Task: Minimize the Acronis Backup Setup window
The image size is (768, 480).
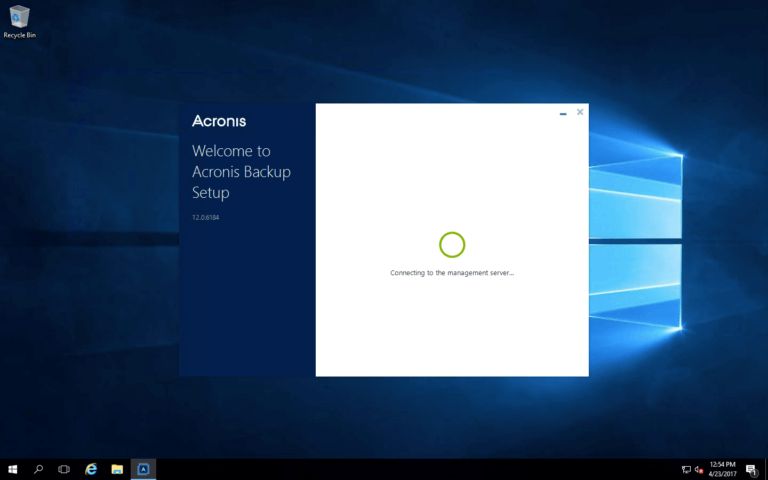Action: pyautogui.click(x=563, y=113)
